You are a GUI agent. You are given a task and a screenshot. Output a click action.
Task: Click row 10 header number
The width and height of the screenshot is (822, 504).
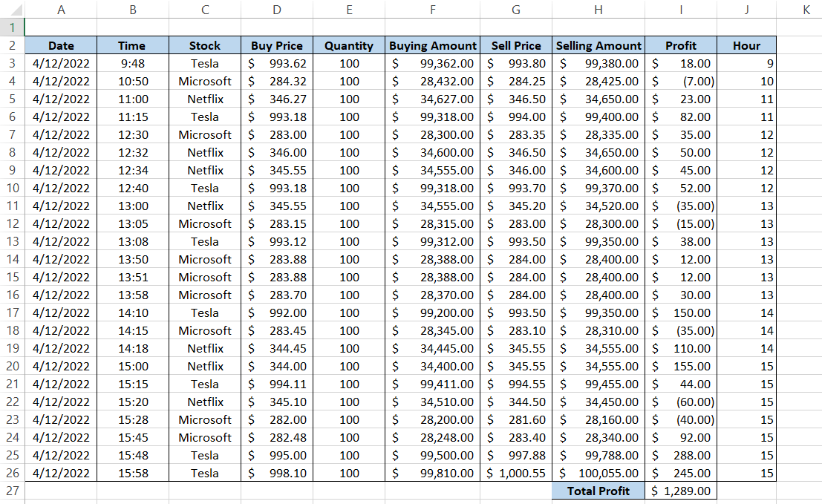[12, 188]
